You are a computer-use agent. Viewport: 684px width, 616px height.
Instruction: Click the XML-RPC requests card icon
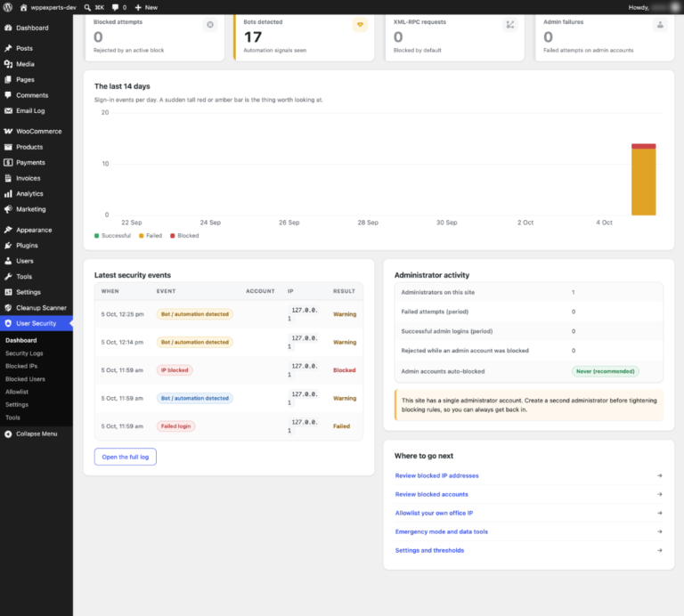tap(510, 25)
